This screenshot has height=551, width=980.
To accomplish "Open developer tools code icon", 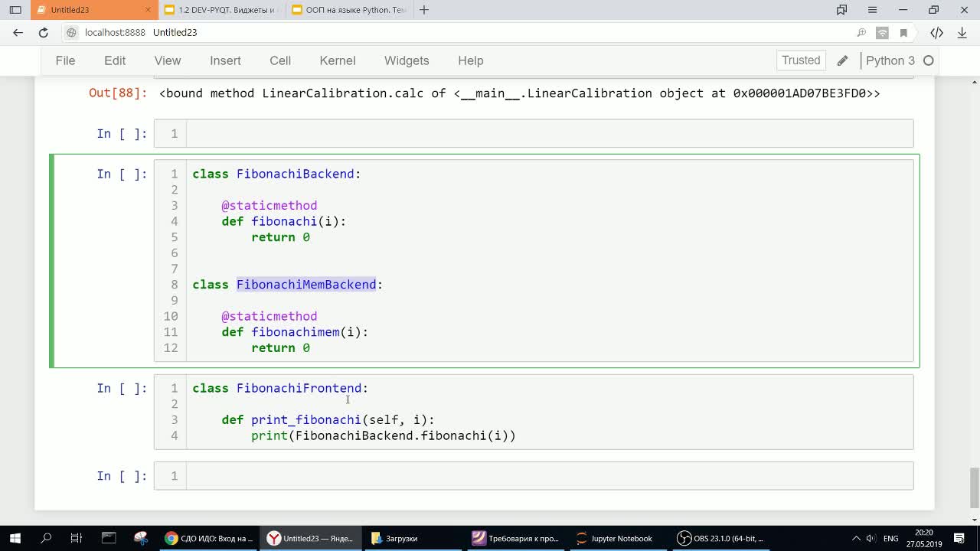I will coord(936,33).
